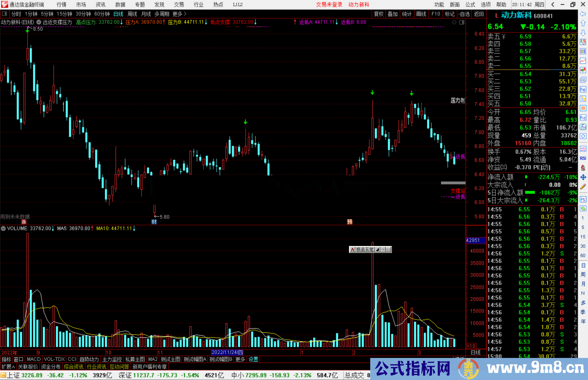The height and width of the screenshot is (380, 588).
Task: Expand 更多 timeframe periods dropdown
Action: (x=179, y=14)
